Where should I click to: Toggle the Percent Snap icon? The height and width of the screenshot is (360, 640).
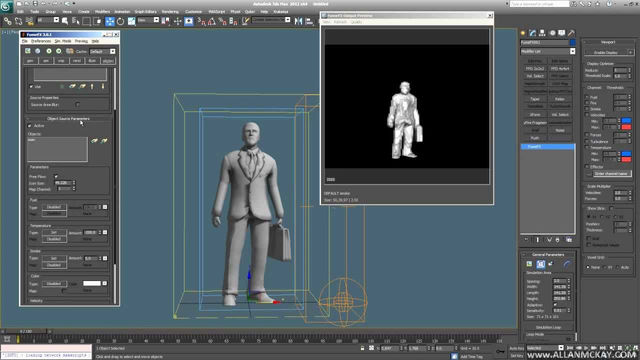222,21
